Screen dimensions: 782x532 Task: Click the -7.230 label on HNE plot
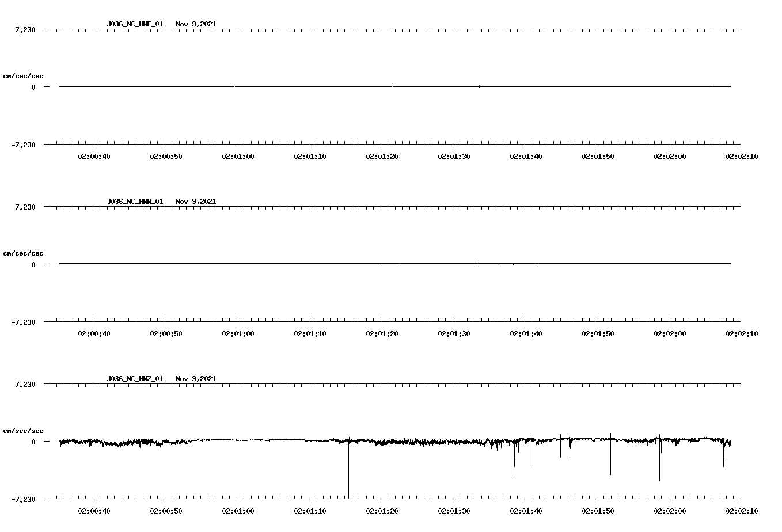point(24,145)
